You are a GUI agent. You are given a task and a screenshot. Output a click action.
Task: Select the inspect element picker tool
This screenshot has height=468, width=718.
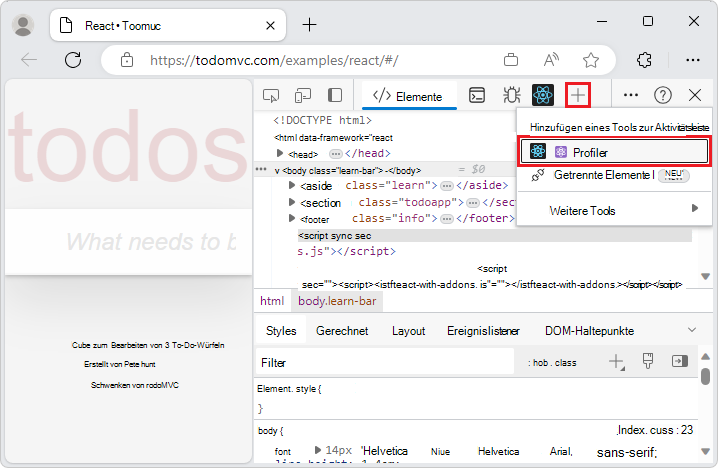point(271,96)
